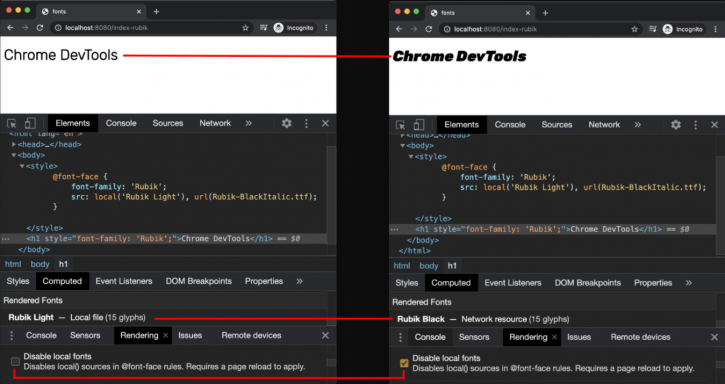Click body breadcrumb in left DevTools
The image size is (725, 384).
pyautogui.click(x=40, y=264)
